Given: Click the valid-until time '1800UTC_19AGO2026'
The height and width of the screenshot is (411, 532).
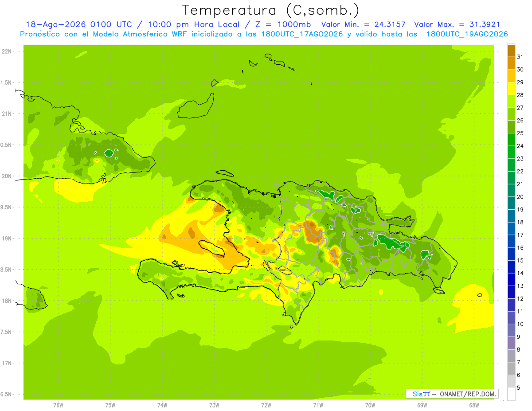Looking at the screenshot, I should [x=466, y=34].
